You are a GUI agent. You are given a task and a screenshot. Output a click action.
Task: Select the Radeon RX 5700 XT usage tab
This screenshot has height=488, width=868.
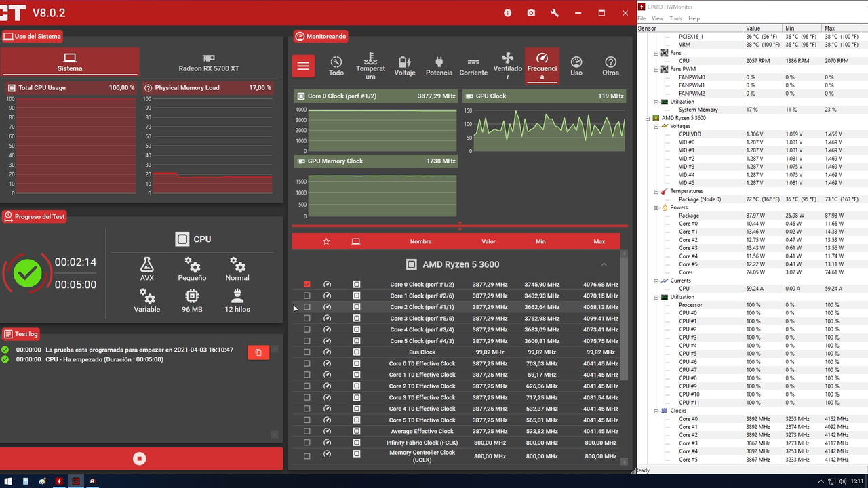tap(209, 62)
